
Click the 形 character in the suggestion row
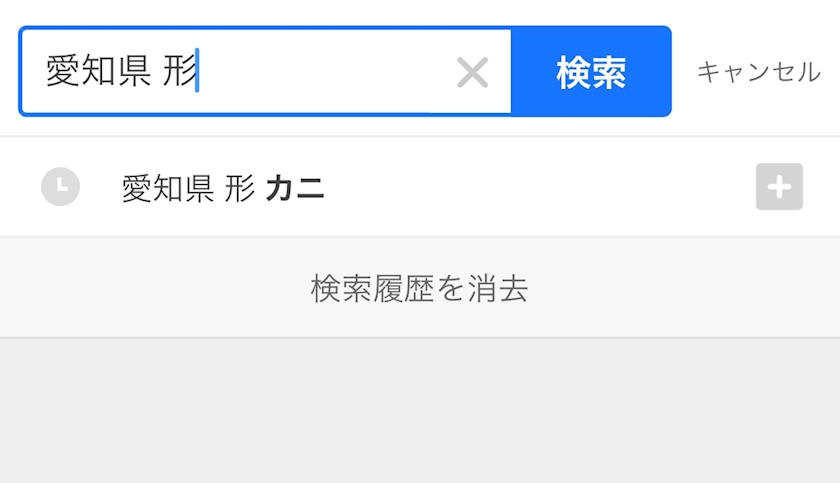(239, 188)
